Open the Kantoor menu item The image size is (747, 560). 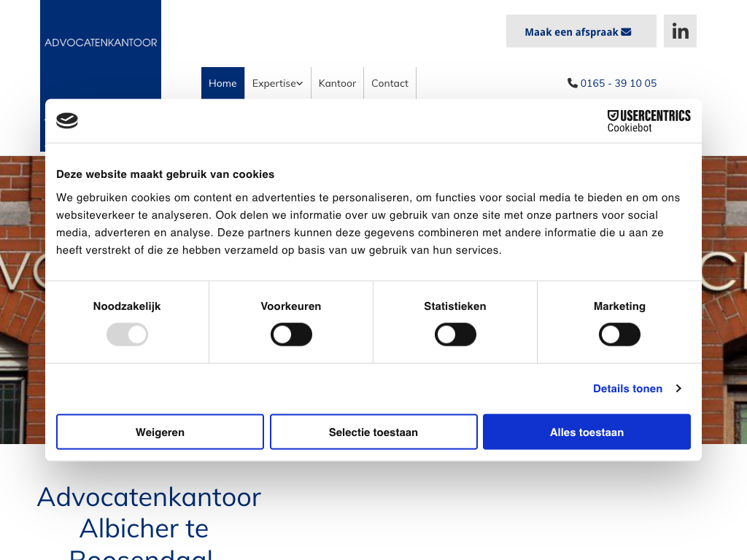[x=337, y=83]
